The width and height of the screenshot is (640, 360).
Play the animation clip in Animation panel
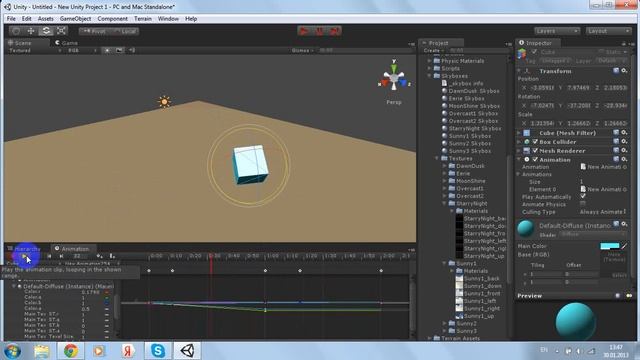point(24,256)
